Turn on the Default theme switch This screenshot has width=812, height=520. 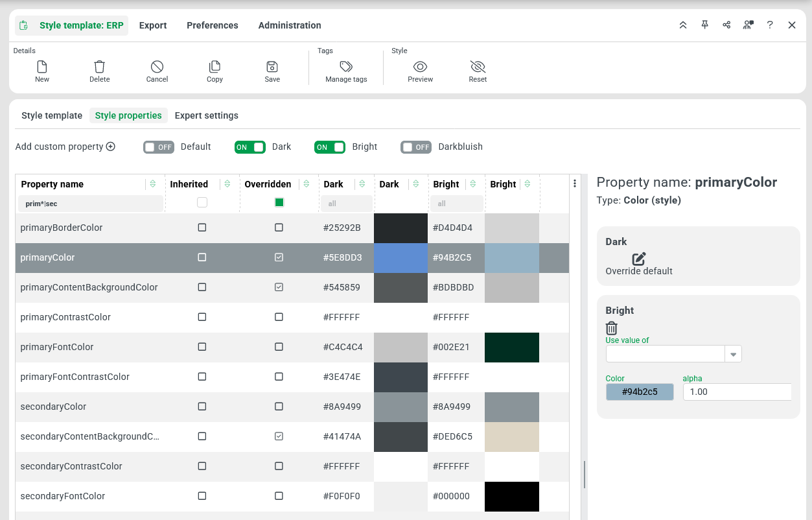[159, 147]
